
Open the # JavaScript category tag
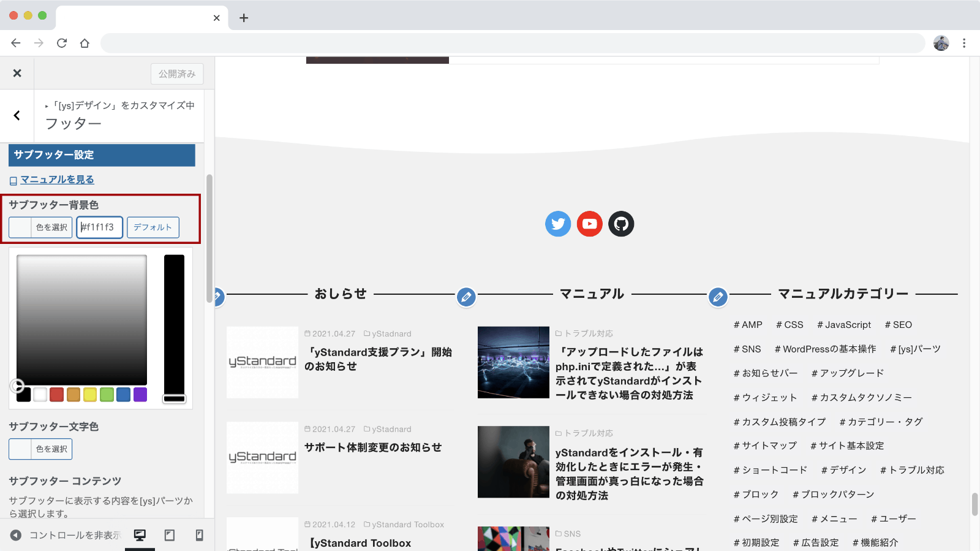[x=844, y=325]
